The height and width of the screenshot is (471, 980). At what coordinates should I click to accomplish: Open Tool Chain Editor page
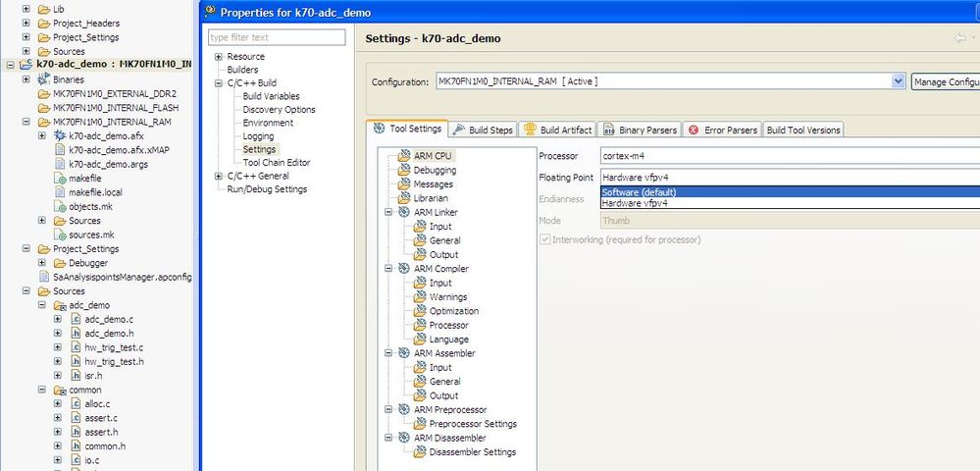[277, 162]
